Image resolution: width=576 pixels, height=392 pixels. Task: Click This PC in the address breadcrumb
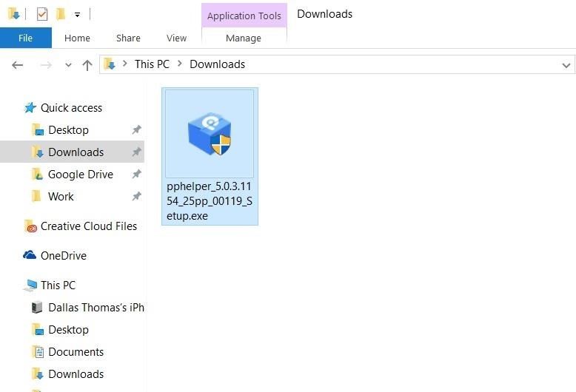[152, 64]
